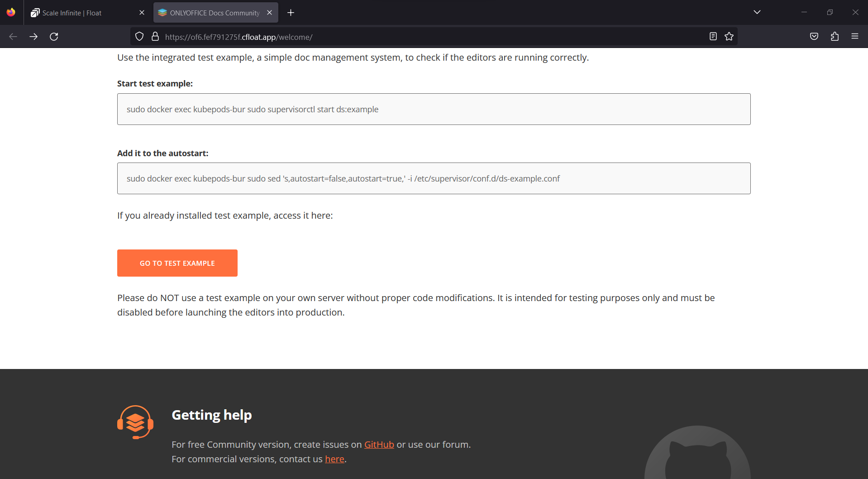Click the Start test example command field
Screen dimensions: 868x479
[x=434, y=109]
